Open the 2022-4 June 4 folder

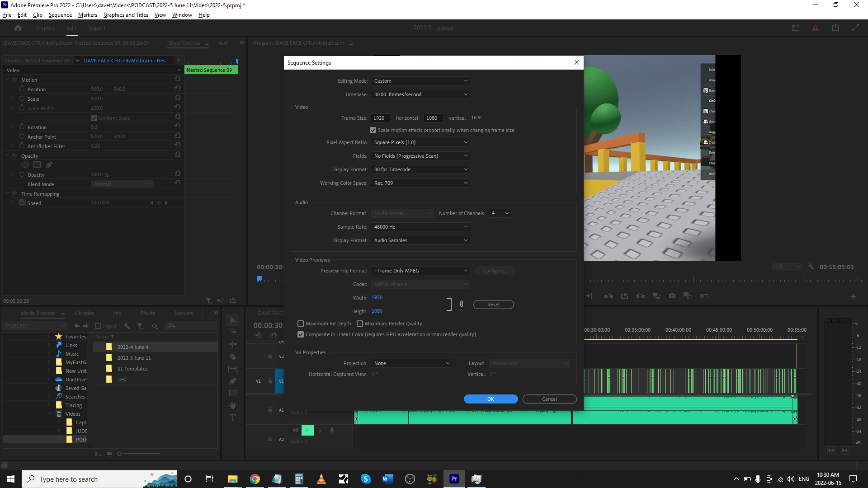(x=133, y=347)
